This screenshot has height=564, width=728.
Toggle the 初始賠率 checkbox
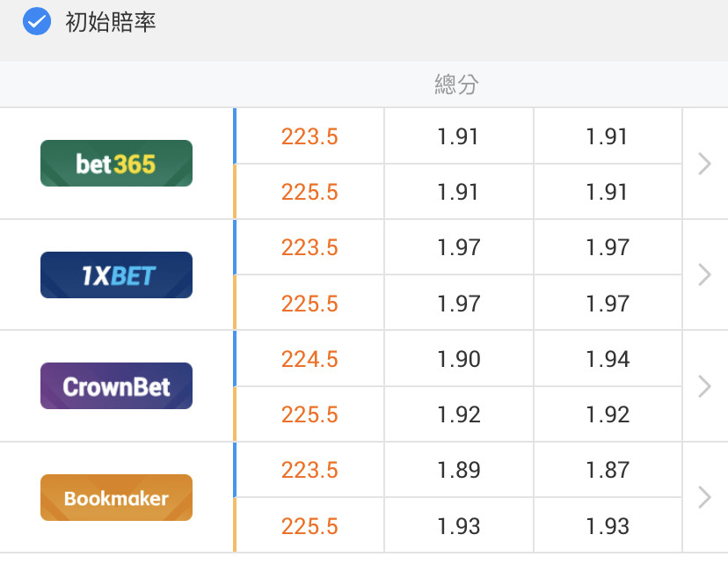tap(37, 21)
